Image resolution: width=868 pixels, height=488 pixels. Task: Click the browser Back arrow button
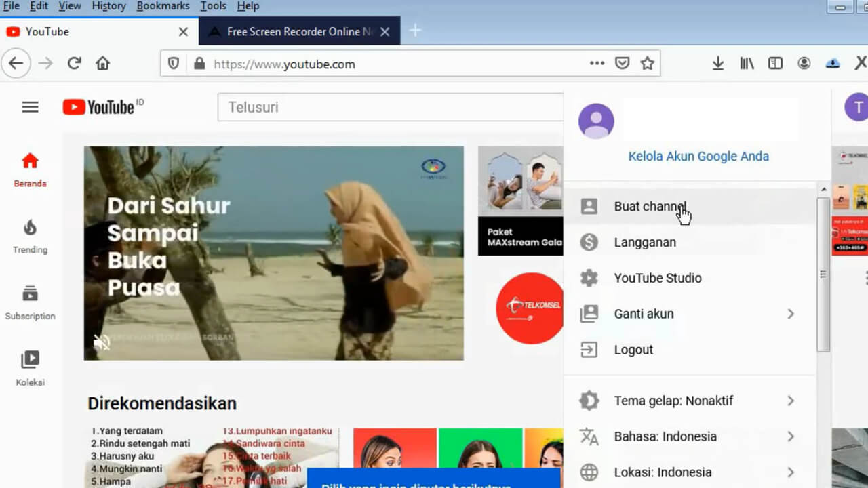pos(16,64)
